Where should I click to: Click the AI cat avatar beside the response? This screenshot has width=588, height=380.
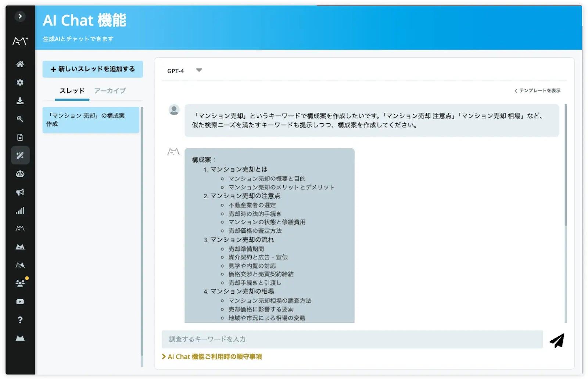(x=173, y=151)
